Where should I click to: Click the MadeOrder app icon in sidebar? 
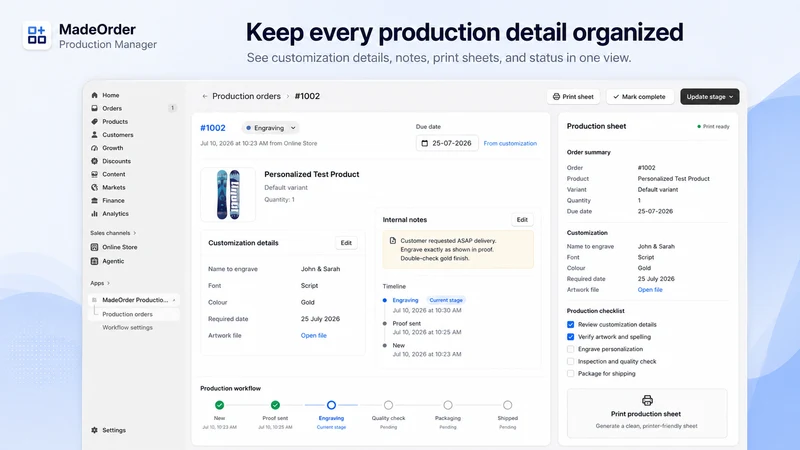[94, 300]
